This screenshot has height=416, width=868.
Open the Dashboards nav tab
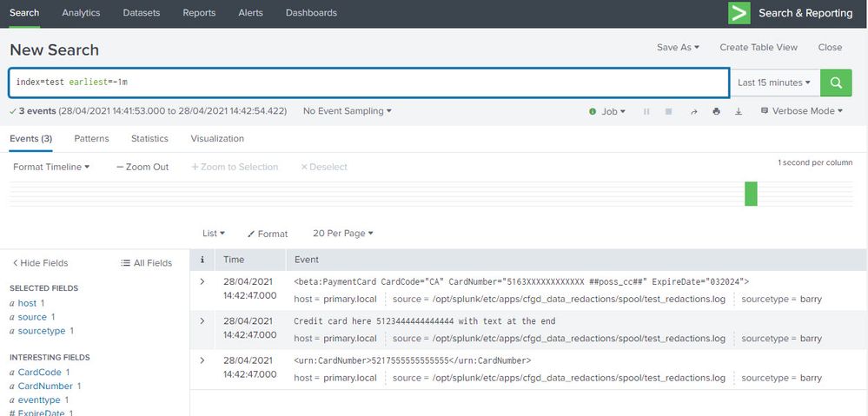pos(311,13)
